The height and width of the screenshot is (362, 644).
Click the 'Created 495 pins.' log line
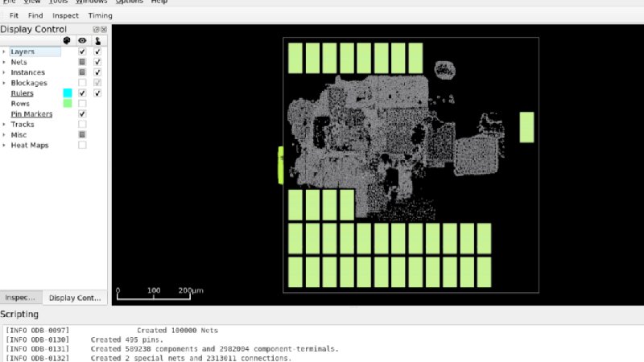(127, 339)
